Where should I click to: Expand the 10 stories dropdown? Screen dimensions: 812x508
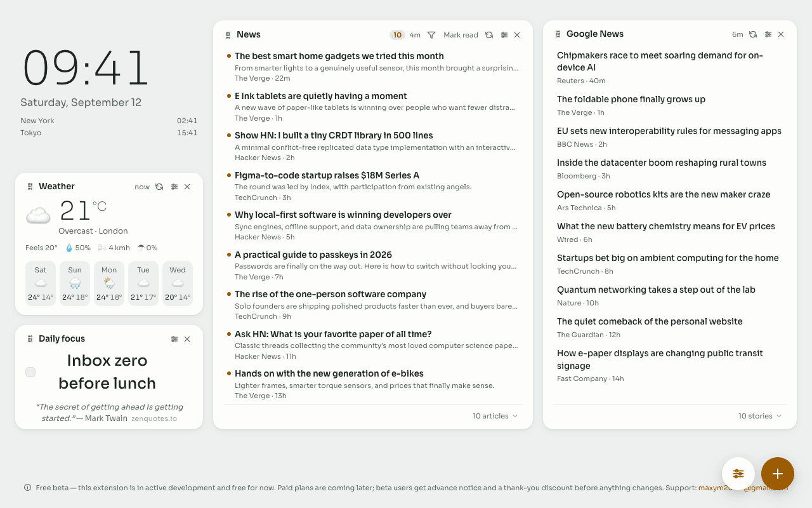tap(759, 416)
